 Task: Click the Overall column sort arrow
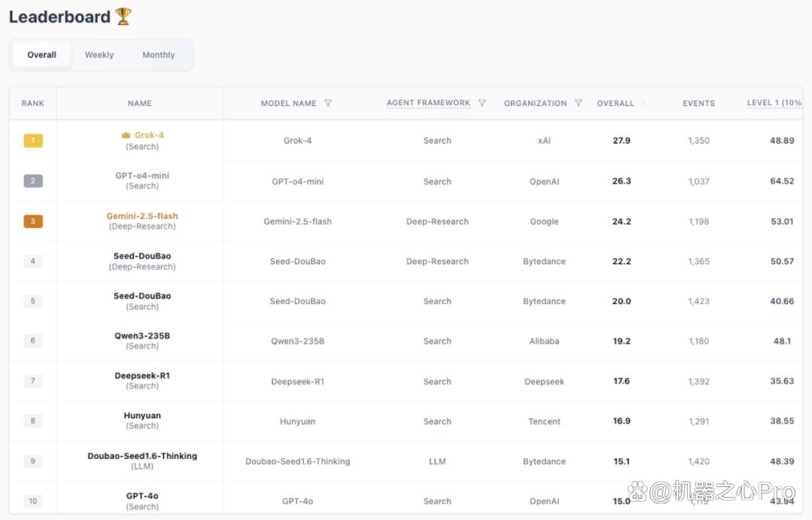[643, 103]
